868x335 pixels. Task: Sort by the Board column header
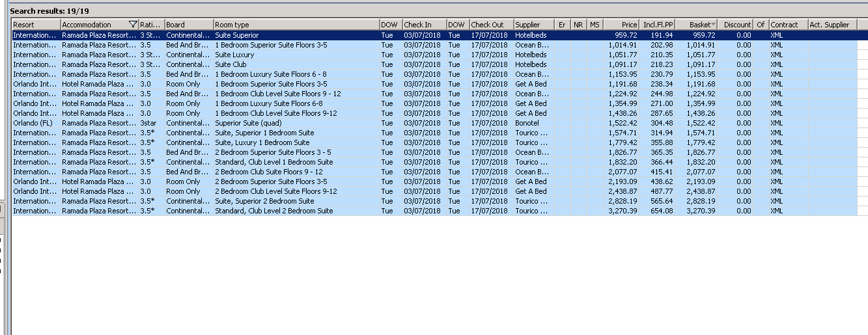[x=189, y=25]
